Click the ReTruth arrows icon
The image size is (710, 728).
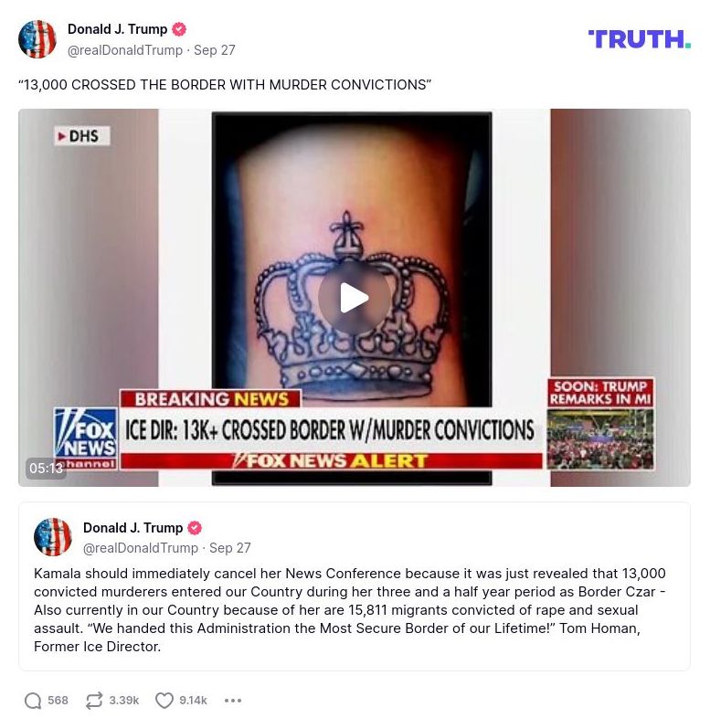tap(94, 701)
